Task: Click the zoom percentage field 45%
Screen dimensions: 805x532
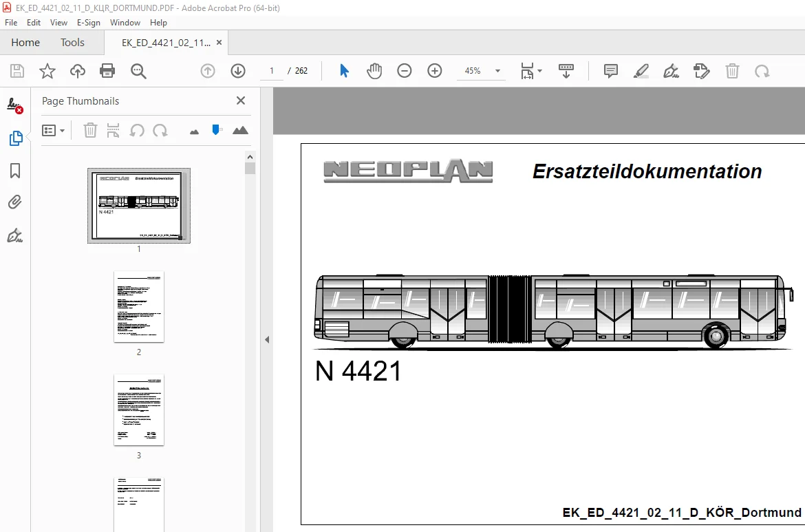Action: click(473, 71)
